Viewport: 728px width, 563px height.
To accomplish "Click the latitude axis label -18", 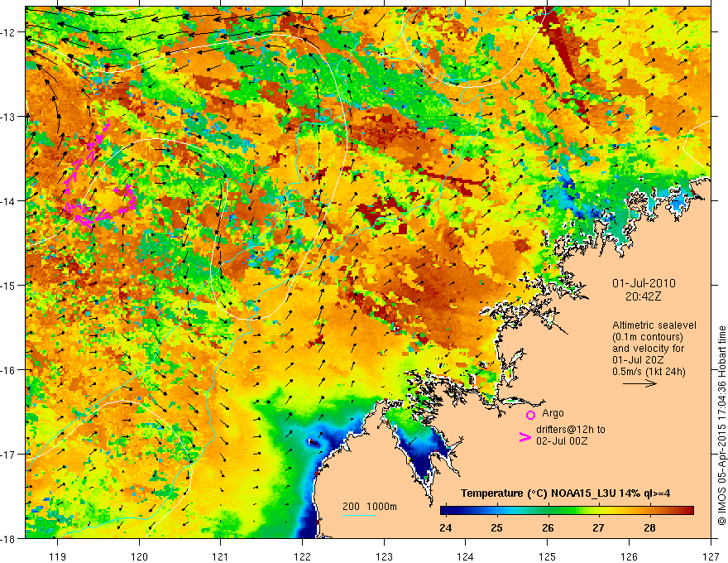I will tap(8, 538).
